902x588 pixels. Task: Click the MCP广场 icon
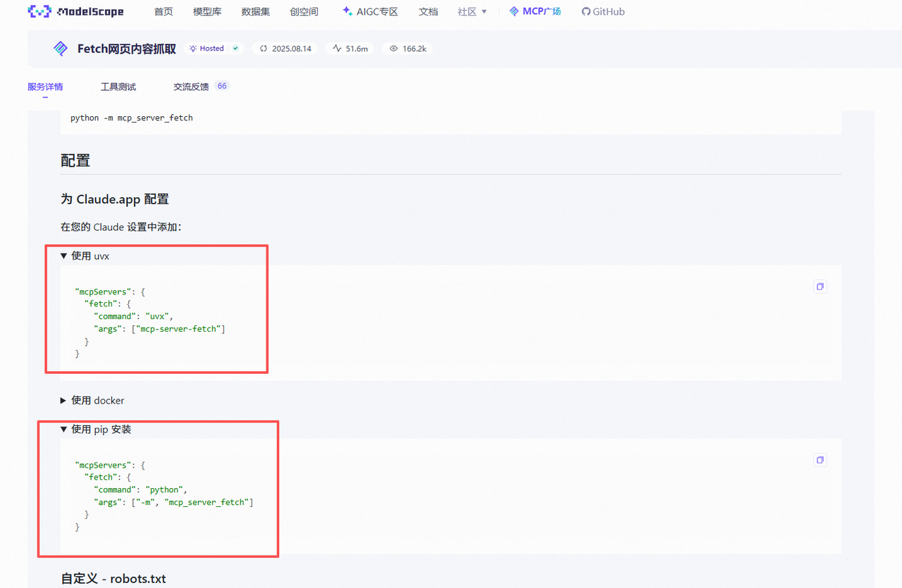pyautogui.click(x=514, y=11)
